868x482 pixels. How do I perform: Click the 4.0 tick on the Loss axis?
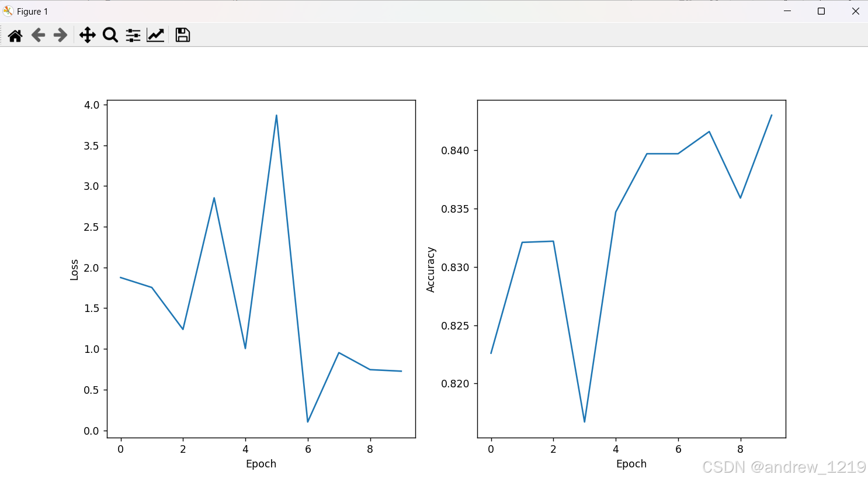(x=92, y=105)
